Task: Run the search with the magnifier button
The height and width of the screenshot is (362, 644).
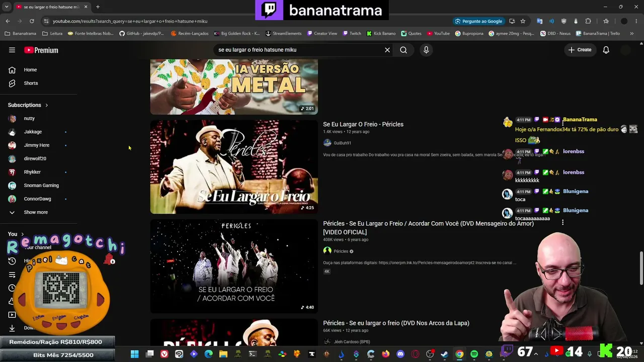Action: click(404, 50)
